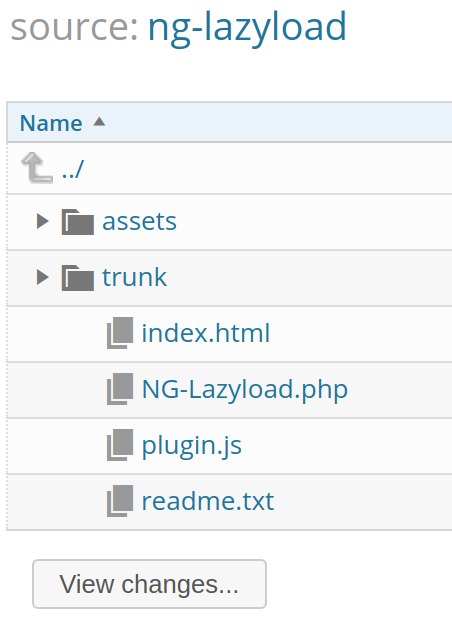Image resolution: width=452 pixels, height=641 pixels.
Task: Open the index.html file
Action: point(206,333)
